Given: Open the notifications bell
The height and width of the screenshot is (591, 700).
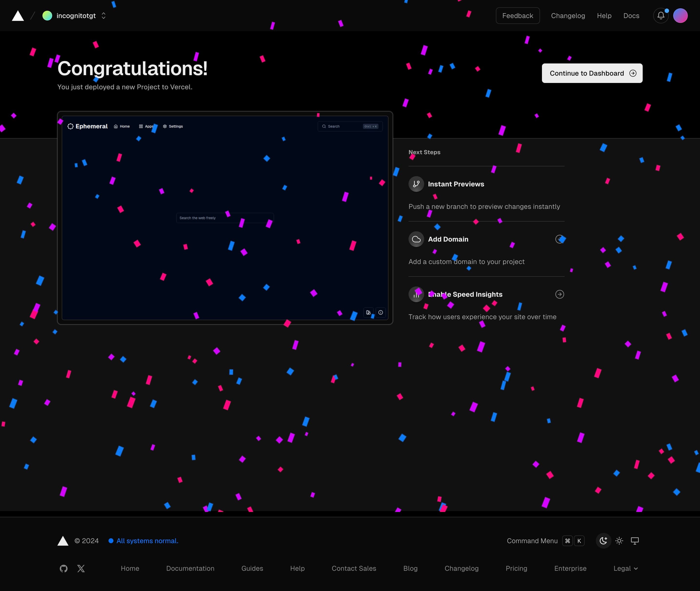Looking at the screenshot, I should tap(660, 16).
